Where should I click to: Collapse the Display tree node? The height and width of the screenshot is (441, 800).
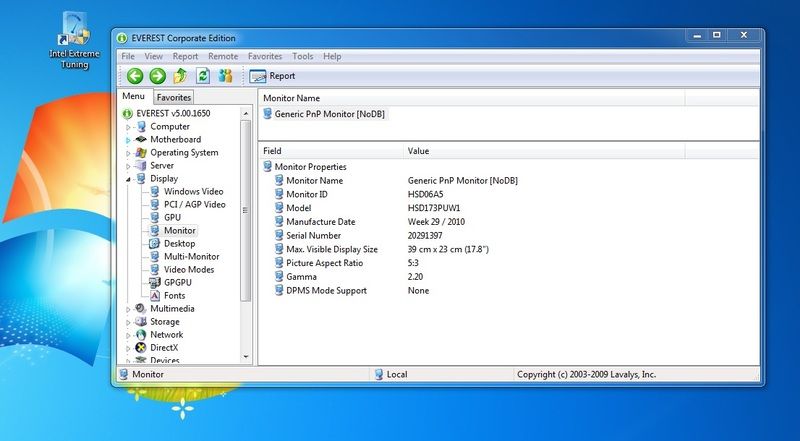(128, 179)
